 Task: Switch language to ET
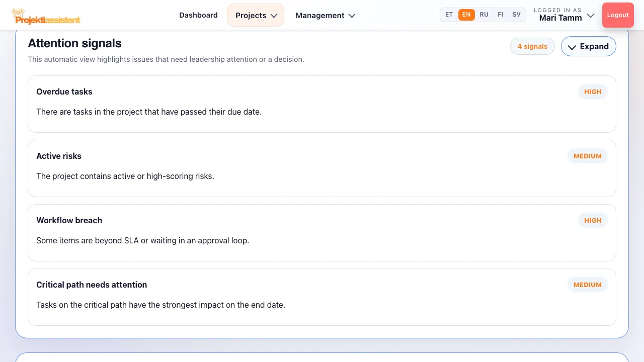click(449, 15)
